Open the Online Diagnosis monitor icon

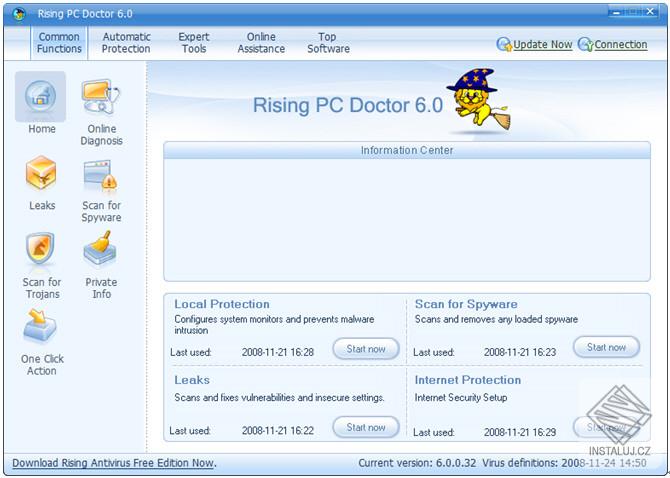point(101,97)
